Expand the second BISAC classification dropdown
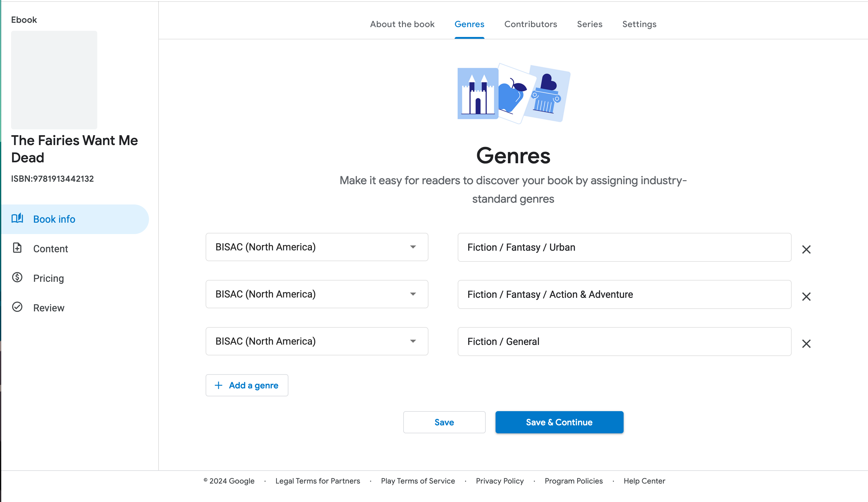Screen dimensions: 868x502 click(316, 294)
